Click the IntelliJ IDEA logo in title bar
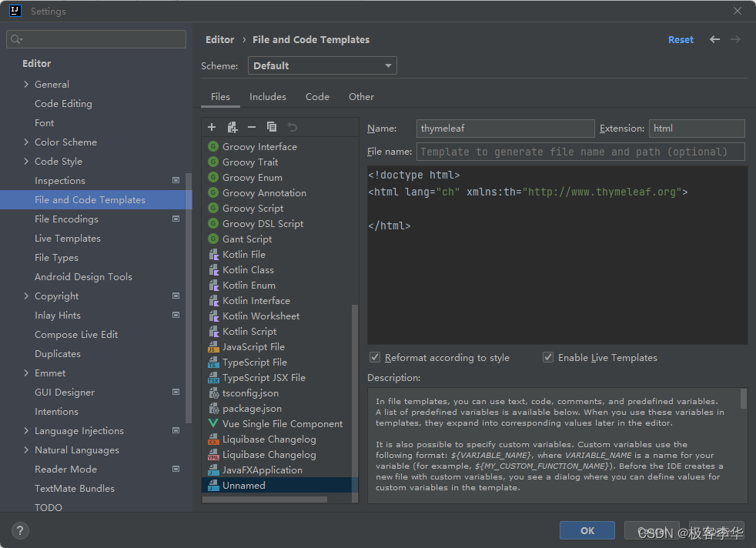 click(15, 11)
